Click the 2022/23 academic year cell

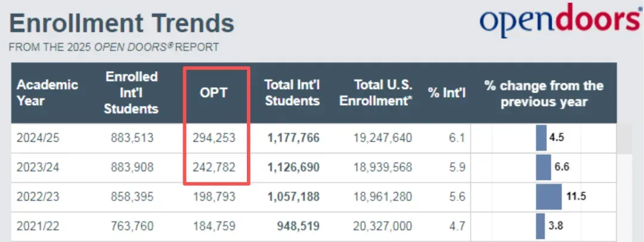pyautogui.click(x=38, y=196)
